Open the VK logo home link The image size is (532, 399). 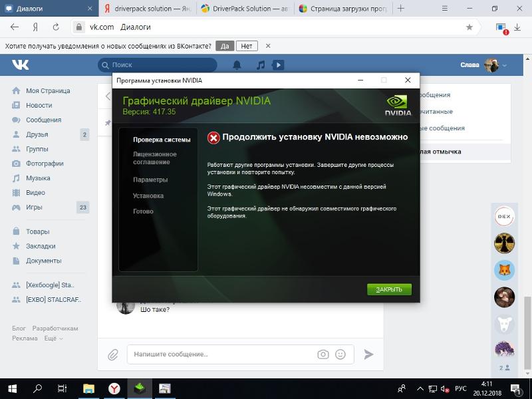pyautogui.click(x=21, y=65)
